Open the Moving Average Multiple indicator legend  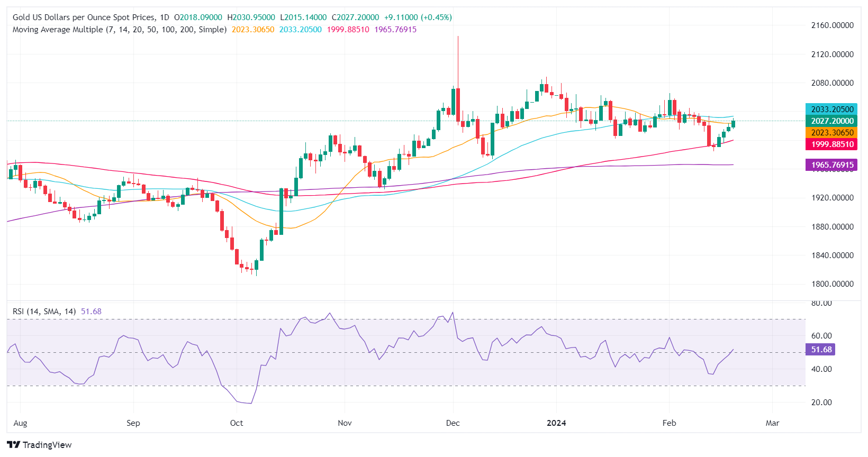(x=120, y=30)
